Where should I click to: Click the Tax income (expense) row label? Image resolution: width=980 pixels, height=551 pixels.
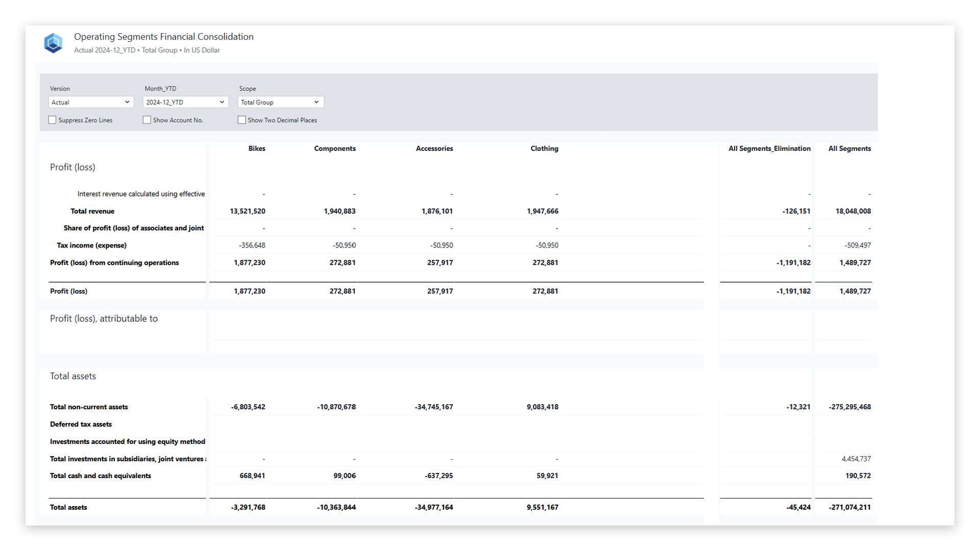click(x=91, y=245)
